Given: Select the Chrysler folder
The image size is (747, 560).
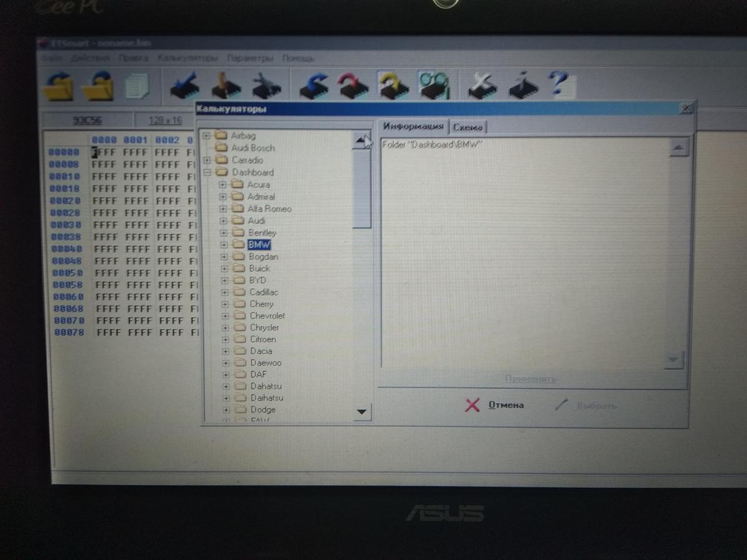Looking at the screenshot, I should coord(265,327).
